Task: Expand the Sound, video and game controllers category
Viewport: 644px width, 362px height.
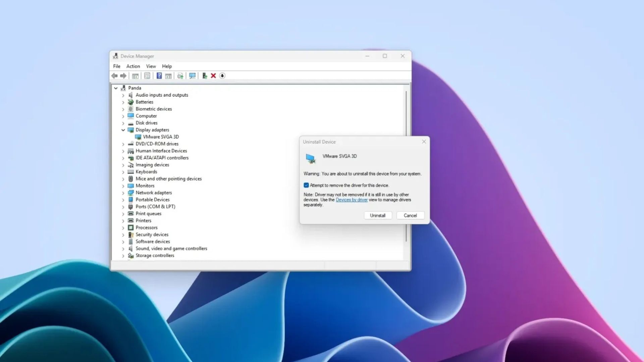Action: [x=123, y=248]
